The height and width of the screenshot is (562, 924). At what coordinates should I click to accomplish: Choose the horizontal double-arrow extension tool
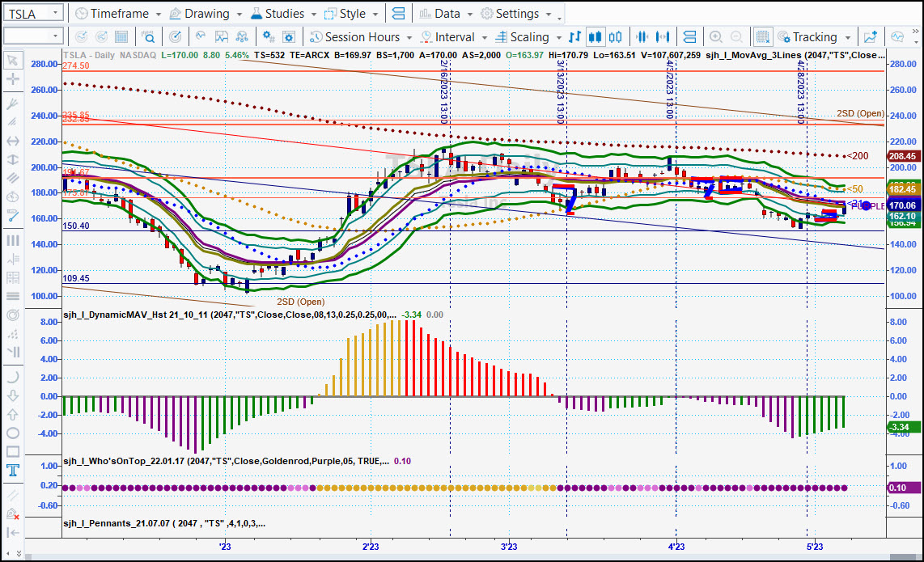pyautogui.click(x=12, y=142)
